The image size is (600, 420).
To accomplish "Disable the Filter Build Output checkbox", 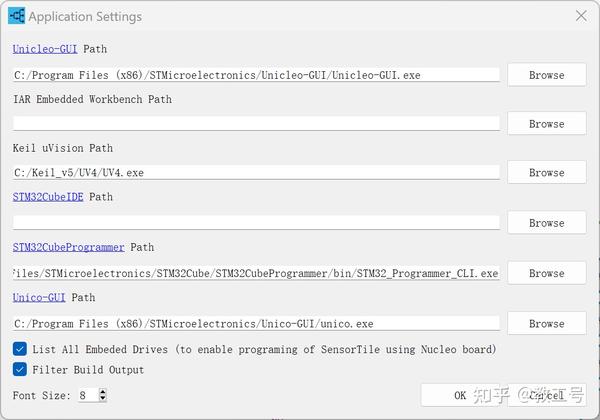I will 20,369.
